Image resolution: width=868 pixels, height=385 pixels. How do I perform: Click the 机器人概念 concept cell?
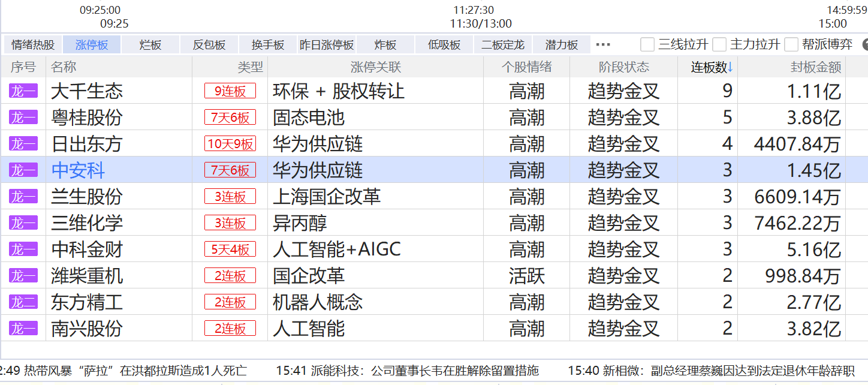coord(318,302)
